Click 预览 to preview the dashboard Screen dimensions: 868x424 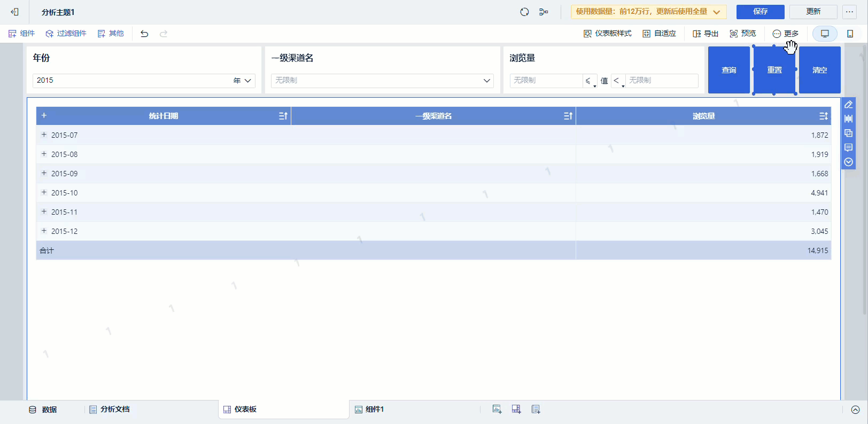tap(743, 34)
